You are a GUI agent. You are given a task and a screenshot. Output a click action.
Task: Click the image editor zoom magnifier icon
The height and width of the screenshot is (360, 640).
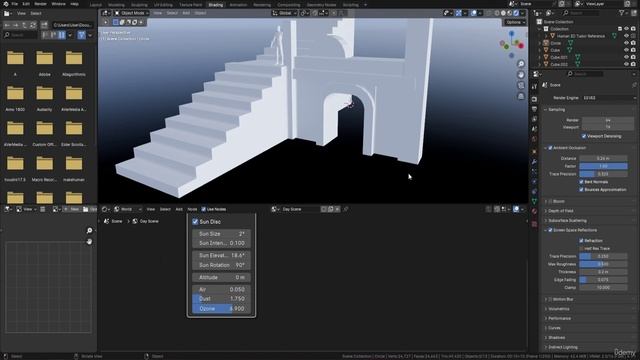pos(89,231)
